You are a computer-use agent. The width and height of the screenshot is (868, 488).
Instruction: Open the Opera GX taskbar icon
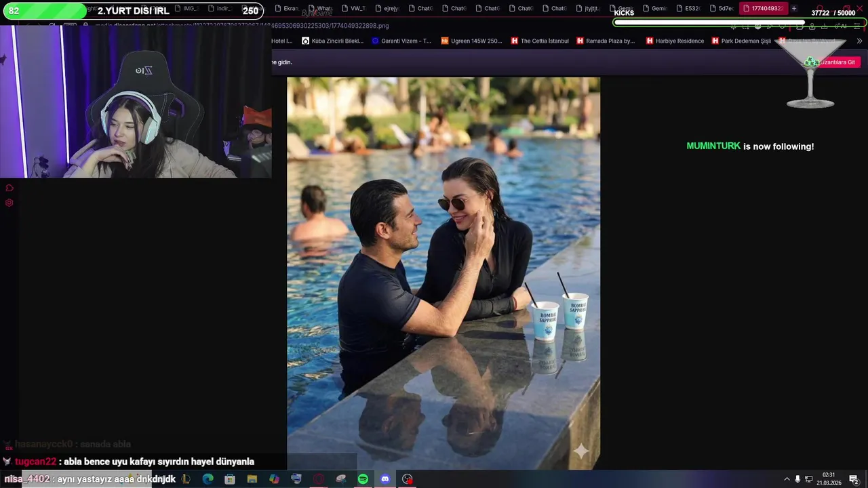point(319,479)
